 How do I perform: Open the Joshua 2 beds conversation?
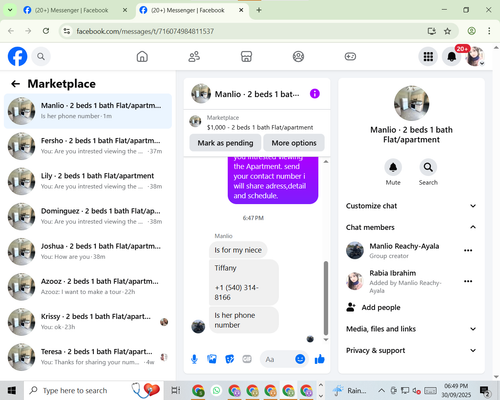88,251
